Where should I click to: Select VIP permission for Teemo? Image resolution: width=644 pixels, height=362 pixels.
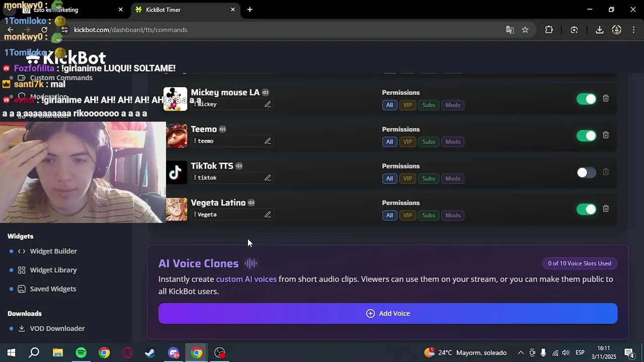click(408, 142)
